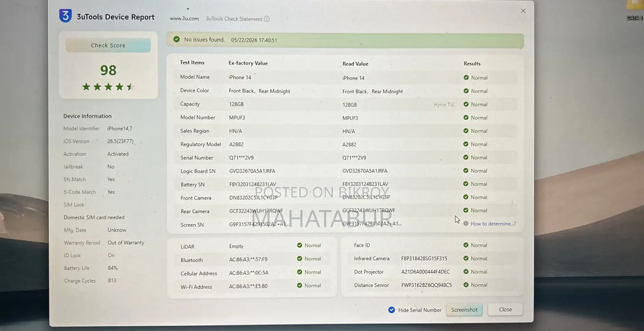This screenshot has width=644, height=331.
Task: Click the Cellular Address check icon
Action: point(300,272)
